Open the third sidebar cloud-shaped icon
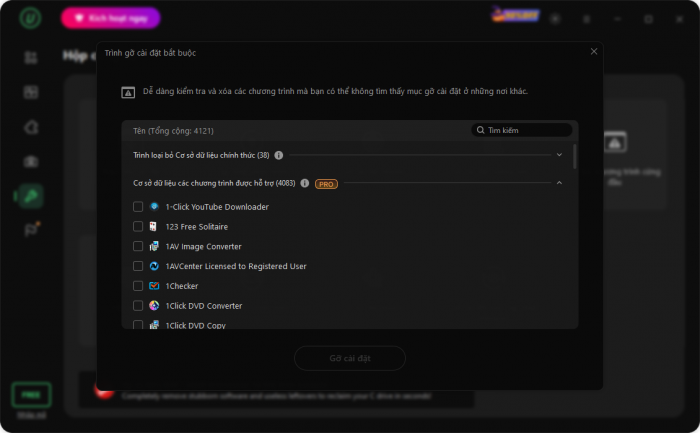 point(31,127)
